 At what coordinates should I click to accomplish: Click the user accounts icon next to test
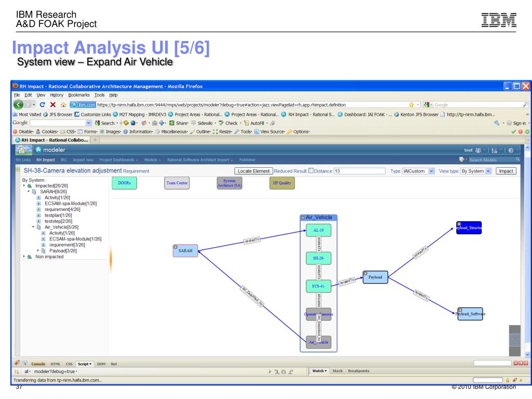pos(478,150)
